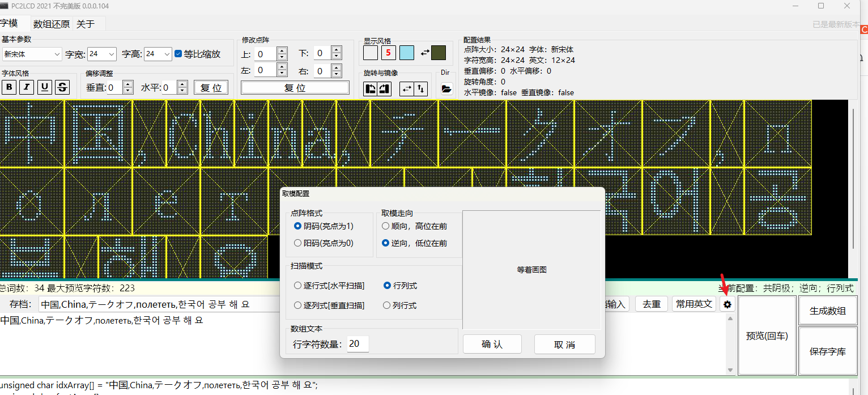This screenshot has width=868, height=395.
Task: Increase the 水平 horizontal offset
Action: point(182,84)
